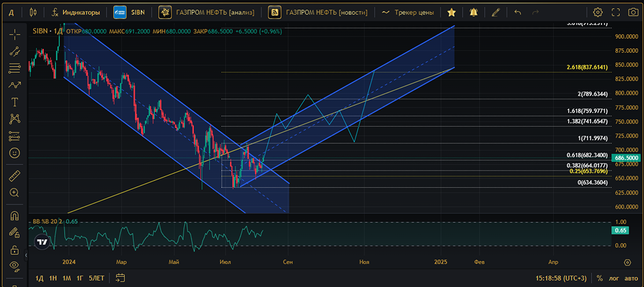The image size is (644, 287).
Task: Open timezone menu at 15:18:58 (UTC+3)
Action: [x=561, y=278]
